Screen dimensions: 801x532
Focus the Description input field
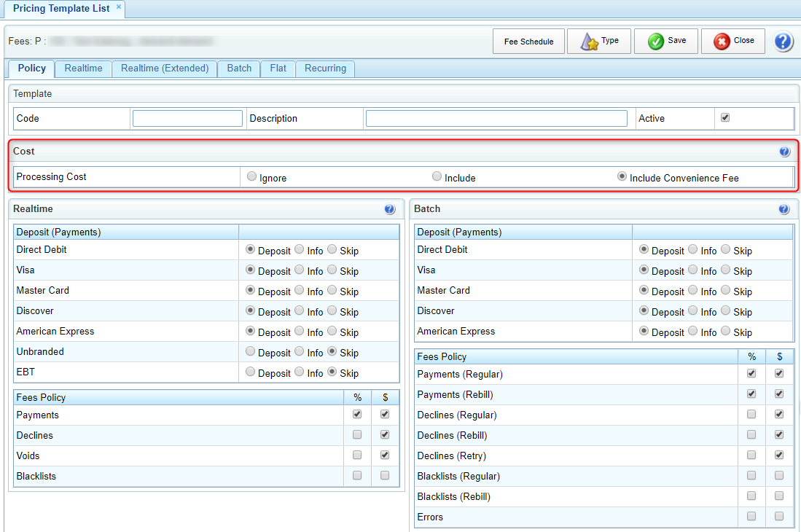(x=496, y=119)
